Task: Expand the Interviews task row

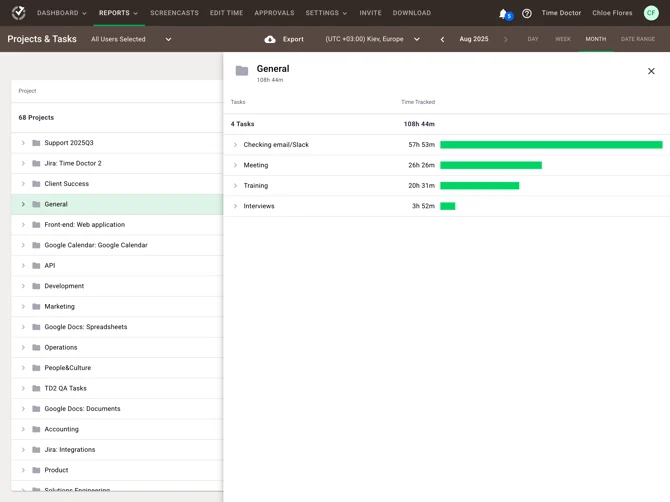Action: (x=236, y=206)
